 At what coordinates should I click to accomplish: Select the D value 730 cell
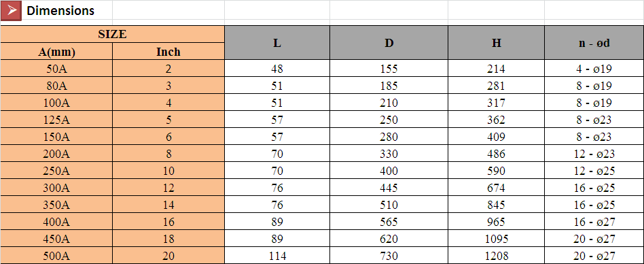coord(389,257)
